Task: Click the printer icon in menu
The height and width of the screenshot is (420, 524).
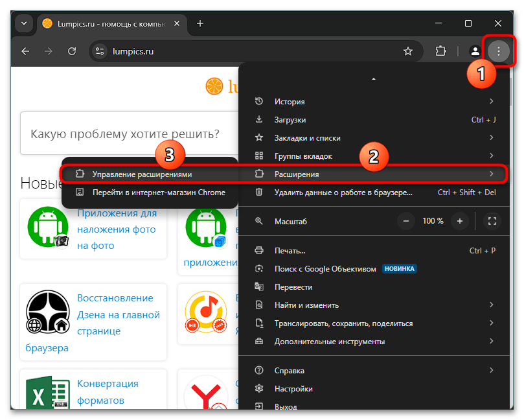Action: pyautogui.click(x=259, y=250)
